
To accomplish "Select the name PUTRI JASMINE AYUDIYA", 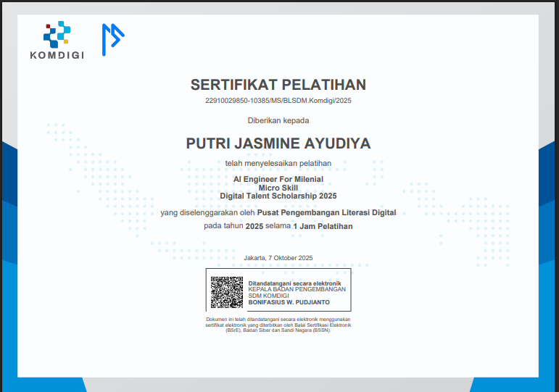I will [278, 143].
